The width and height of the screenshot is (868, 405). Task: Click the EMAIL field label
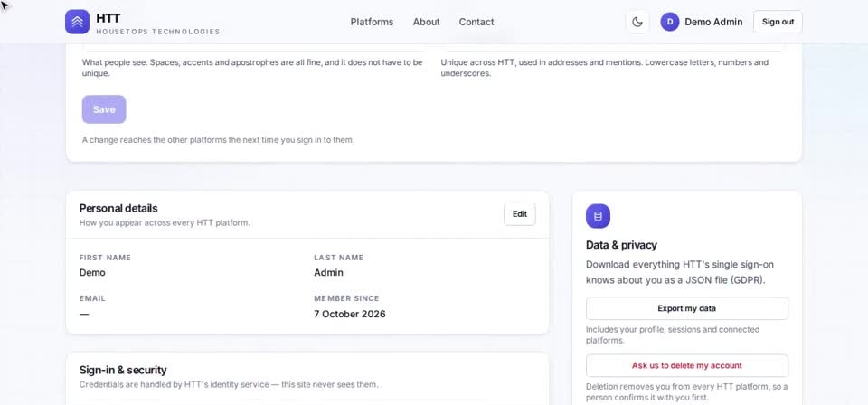(92, 298)
